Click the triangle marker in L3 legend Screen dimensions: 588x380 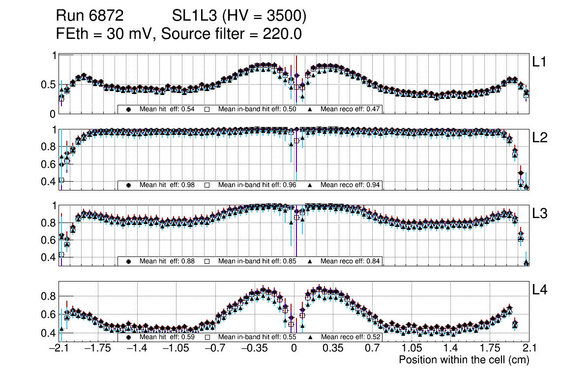tap(310, 261)
